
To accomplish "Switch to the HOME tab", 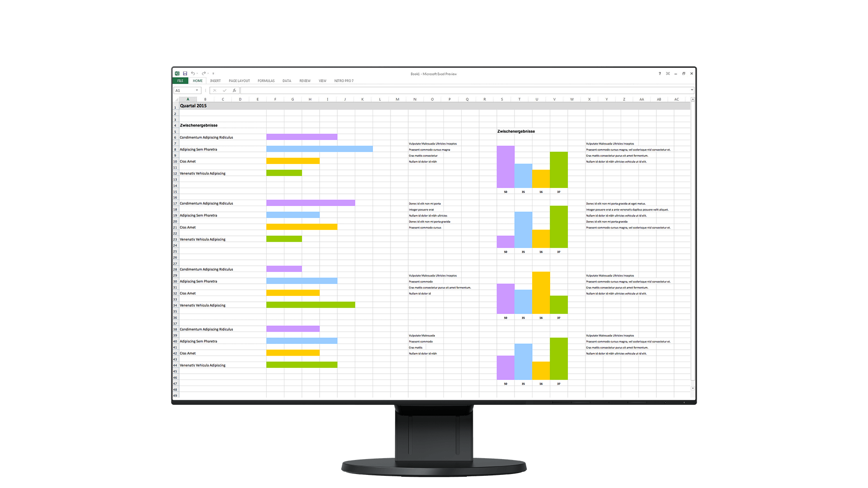I will pyautogui.click(x=198, y=81).
